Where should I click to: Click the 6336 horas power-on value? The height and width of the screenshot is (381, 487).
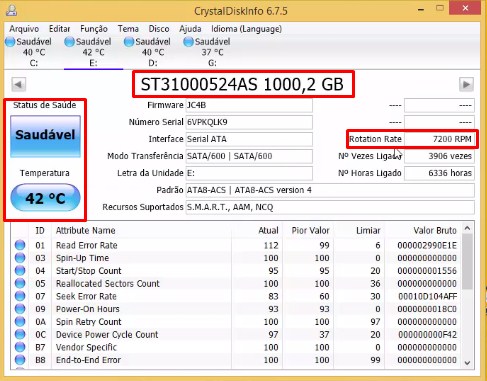(439, 173)
